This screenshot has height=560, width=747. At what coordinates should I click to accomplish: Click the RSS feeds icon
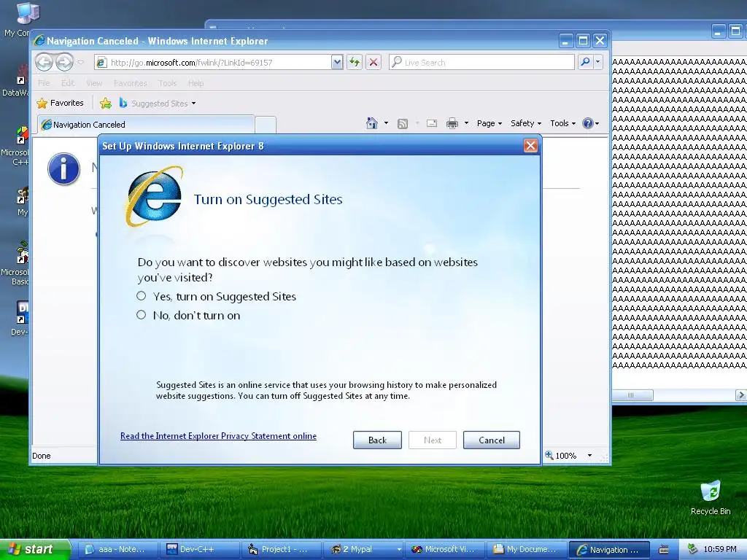point(403,124)
